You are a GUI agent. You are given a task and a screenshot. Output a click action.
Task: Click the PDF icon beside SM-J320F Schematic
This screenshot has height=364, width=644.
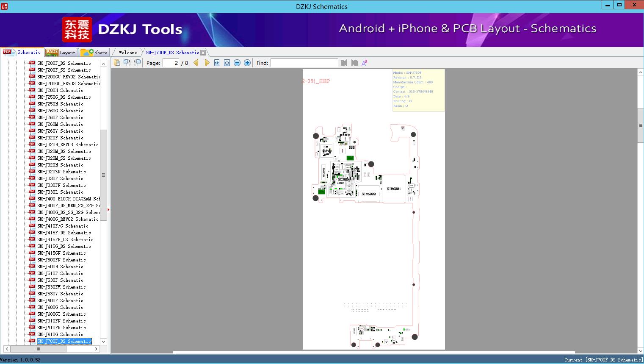point(32,138)
